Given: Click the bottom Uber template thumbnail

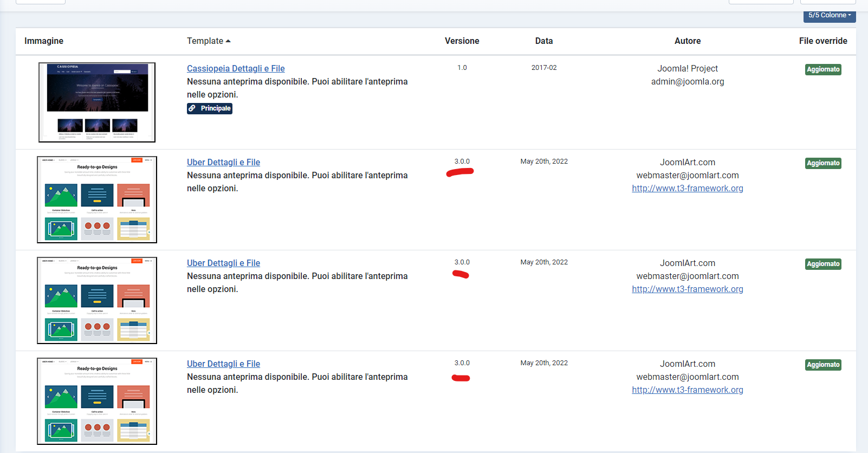Looking at the screenshot, I should (97, 401).
